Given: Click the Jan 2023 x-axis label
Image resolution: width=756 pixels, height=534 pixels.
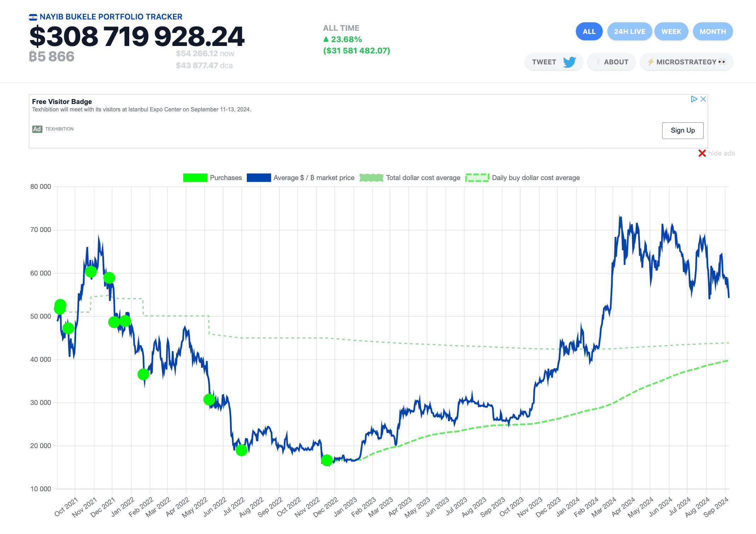Looking at the screenshot, I should click(345, 507).
